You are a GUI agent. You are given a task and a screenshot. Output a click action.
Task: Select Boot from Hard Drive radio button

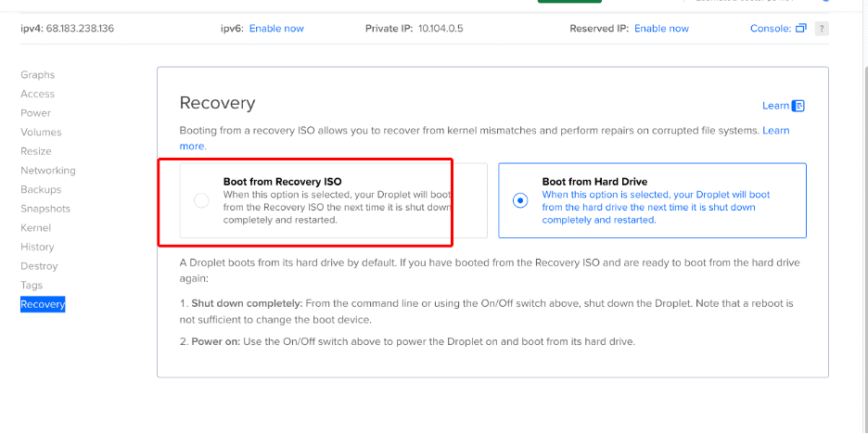(x=520, y=200)
